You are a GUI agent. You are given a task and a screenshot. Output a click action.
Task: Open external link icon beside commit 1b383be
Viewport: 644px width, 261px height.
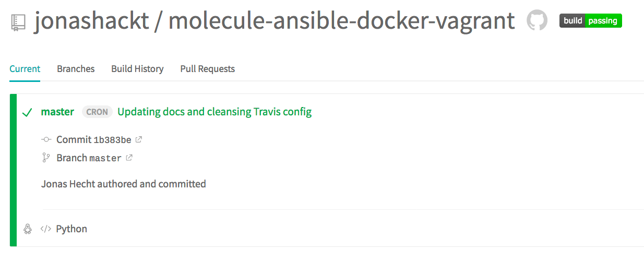[x=139, y=139]
